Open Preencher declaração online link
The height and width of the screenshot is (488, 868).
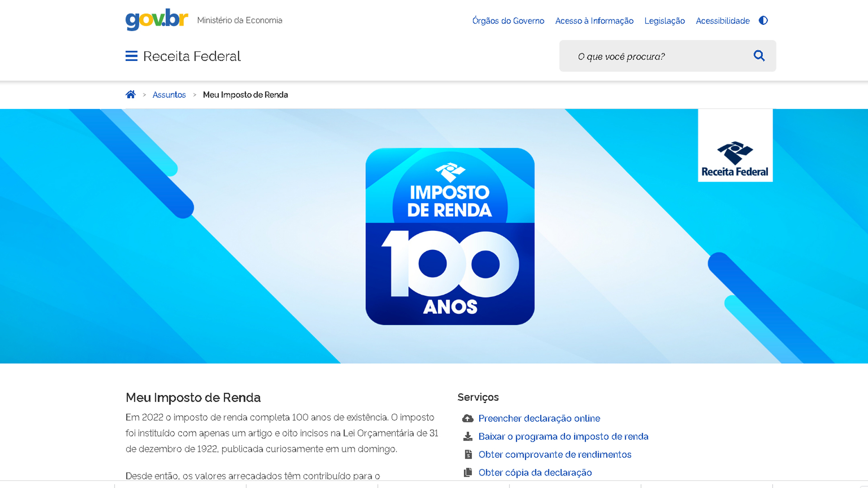pyautogui.click(x=539, y=418)
